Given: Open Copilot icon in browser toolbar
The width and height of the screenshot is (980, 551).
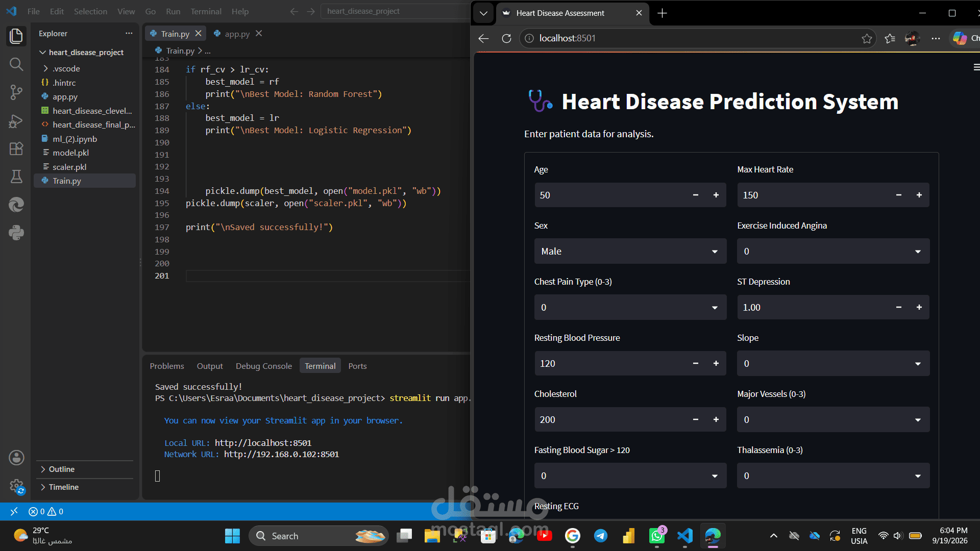Looking at the screenshot, I should click(960, 38).
